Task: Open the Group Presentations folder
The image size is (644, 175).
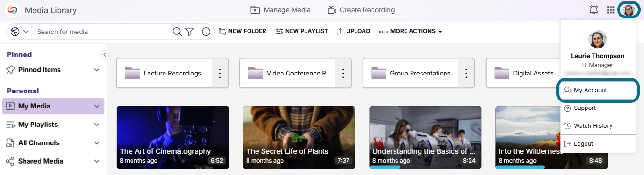Action: (411, 73)
